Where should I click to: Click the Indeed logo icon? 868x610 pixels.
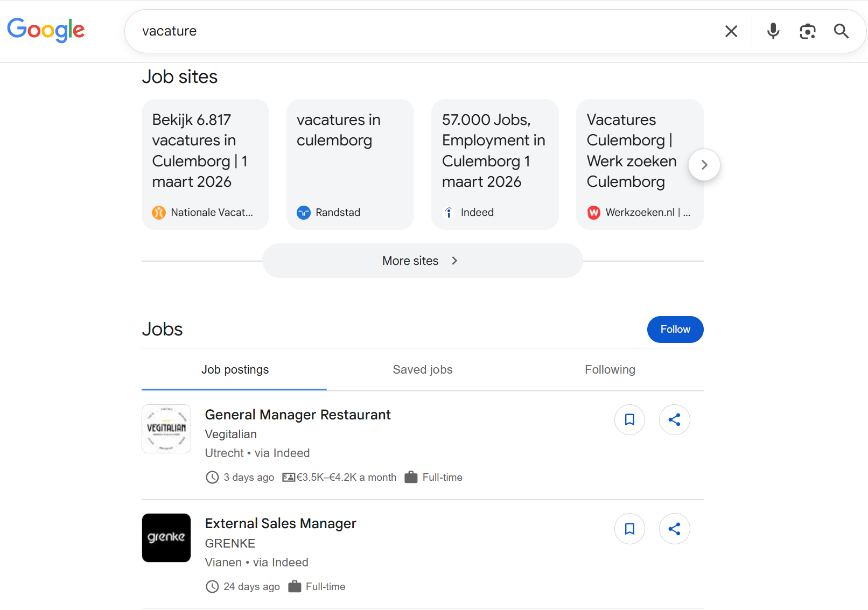449,213
